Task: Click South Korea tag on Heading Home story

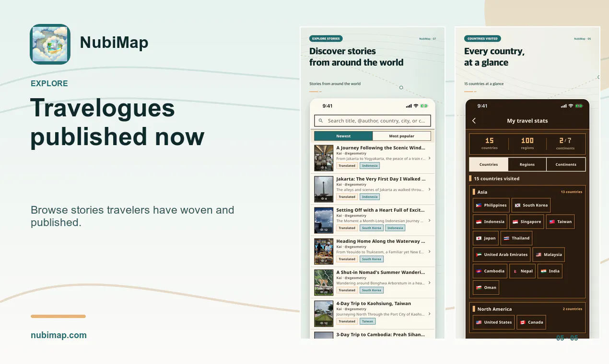Action: tap(372, 259)
